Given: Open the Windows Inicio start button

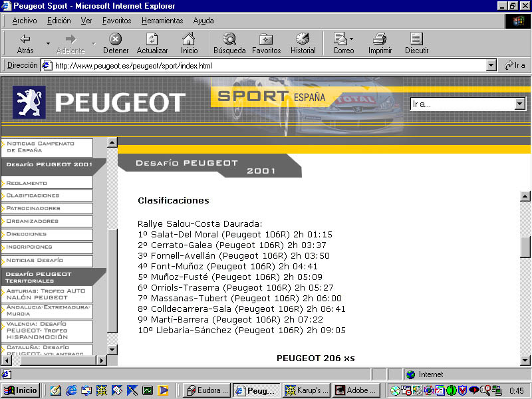Looking at the screenshot, I should (x=21, y=390).
